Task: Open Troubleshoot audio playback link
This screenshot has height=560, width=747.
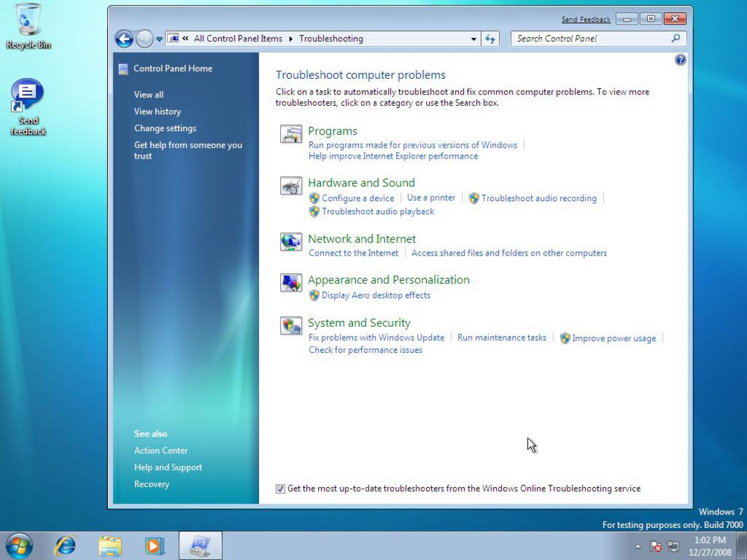Action: (x=378, y=212)
